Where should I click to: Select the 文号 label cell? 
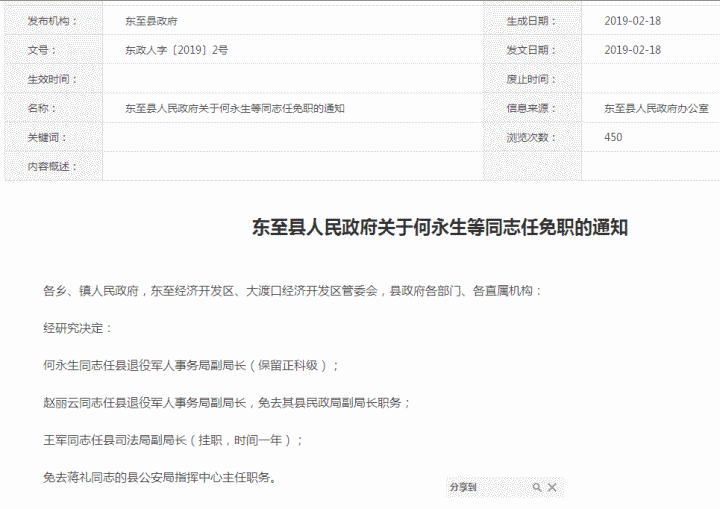tap(53, 50)
